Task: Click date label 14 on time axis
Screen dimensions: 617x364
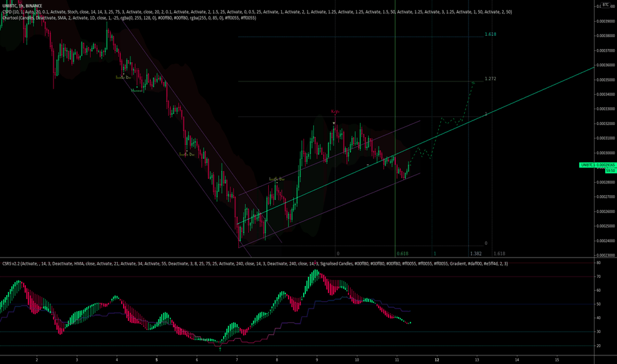Action: click(517, 359)
